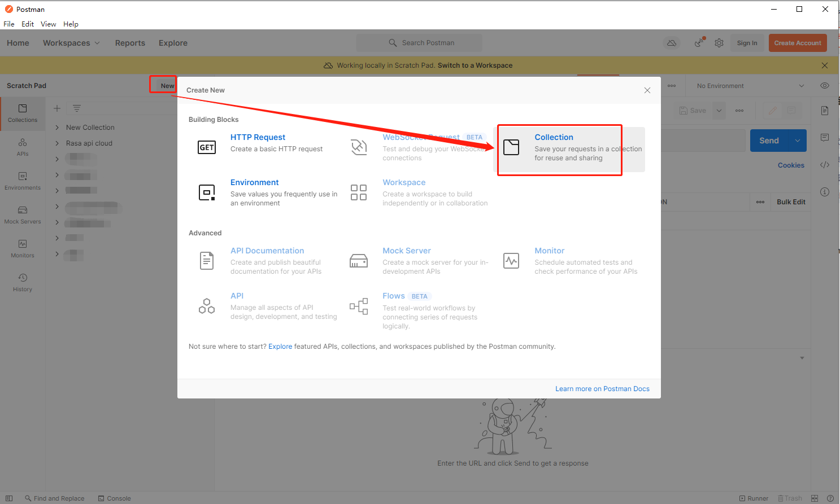Click the environment quick look eye icon
This screenshot has height=504, width=840.
click(825, 86)
